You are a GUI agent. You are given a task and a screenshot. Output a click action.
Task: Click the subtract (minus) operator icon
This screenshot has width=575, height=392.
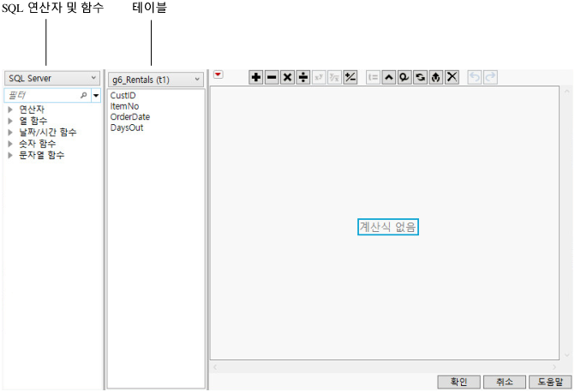click(272, 77)
